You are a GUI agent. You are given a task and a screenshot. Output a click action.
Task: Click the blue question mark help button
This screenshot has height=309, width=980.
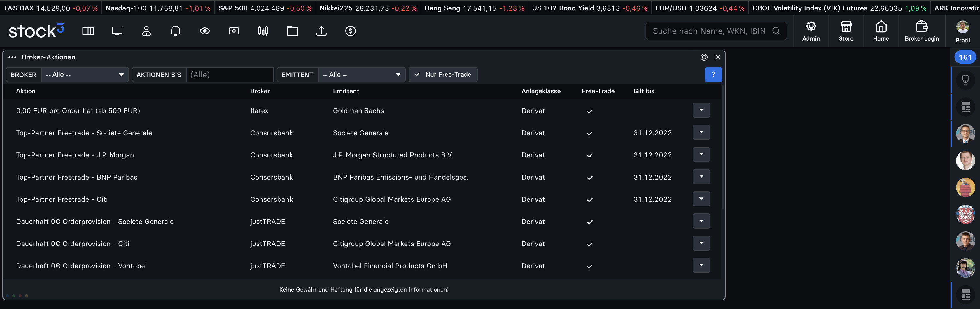click(x=713, y=75)
